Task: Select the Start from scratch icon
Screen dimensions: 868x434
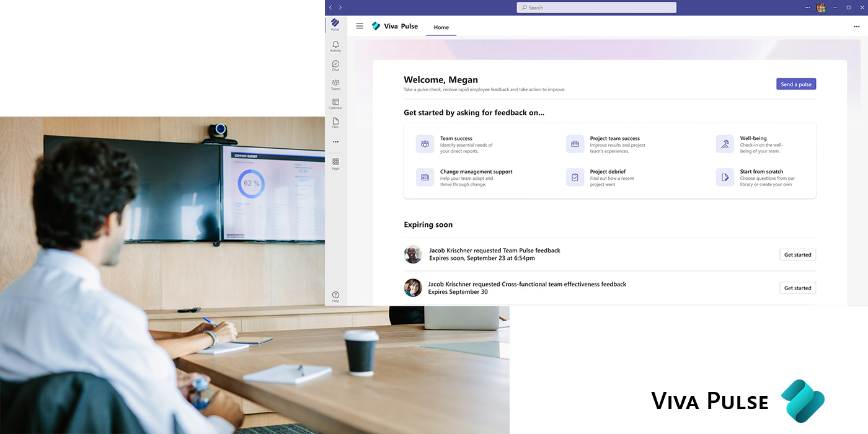Action: pos(725,177)
